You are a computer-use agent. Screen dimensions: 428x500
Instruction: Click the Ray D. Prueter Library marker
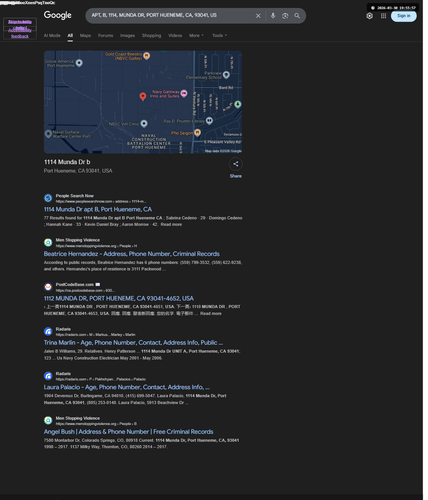(x=209, y=121)
